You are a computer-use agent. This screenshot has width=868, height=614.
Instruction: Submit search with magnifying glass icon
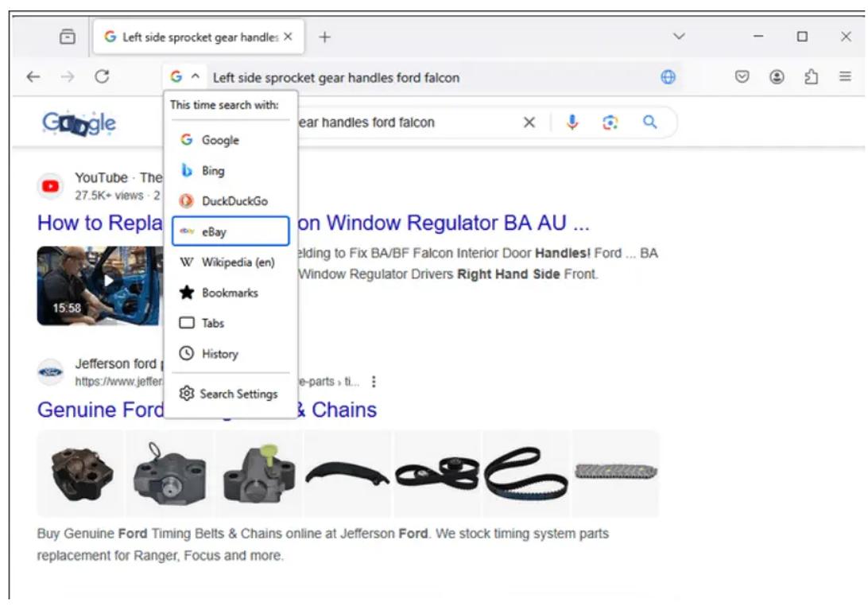coord(650,122)
